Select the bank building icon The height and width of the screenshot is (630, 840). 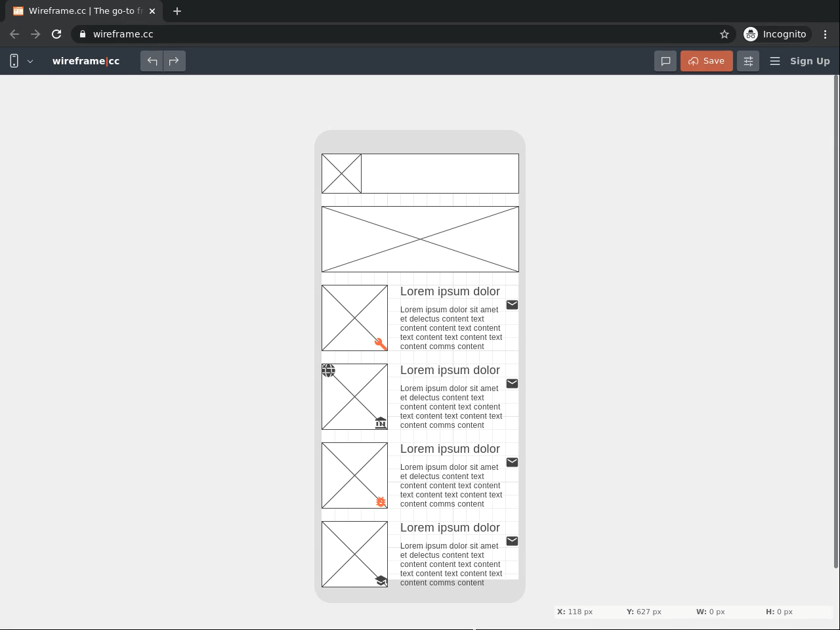pos(381,423)
